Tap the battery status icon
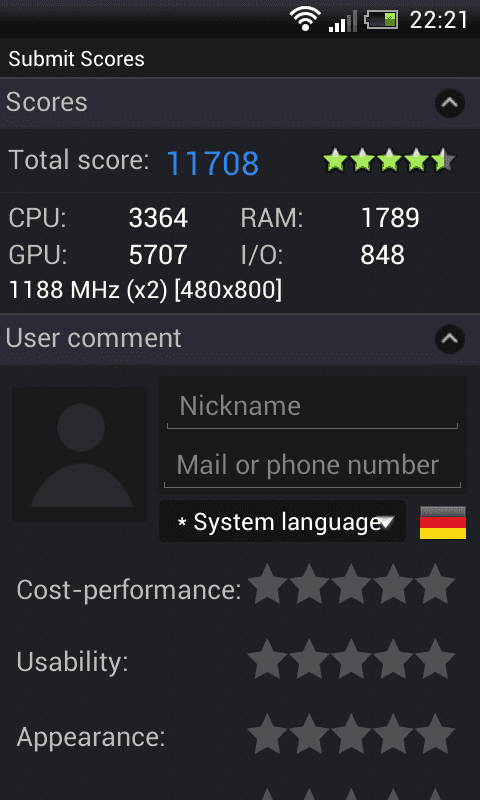 click(x=381, y=20)
